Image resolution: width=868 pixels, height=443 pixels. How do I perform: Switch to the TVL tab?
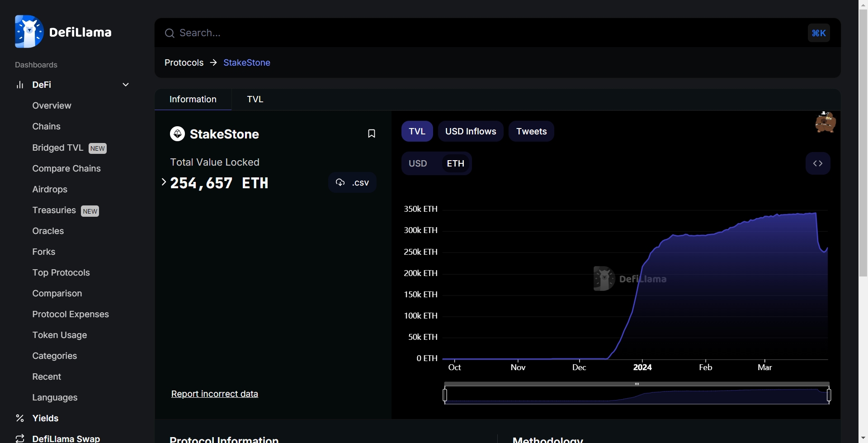(x=255, y=99)
